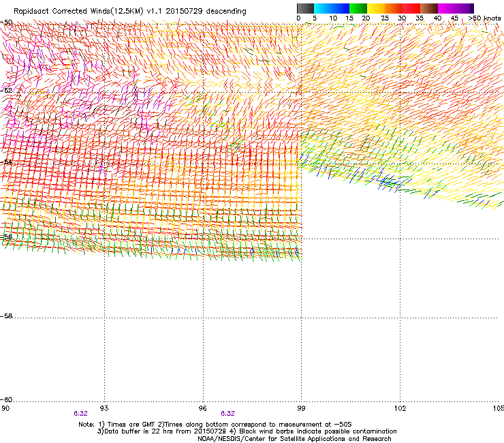Click the plot title 'Rapidscat Corrected Winds'
The width and height of the screenshot is (504, 443).
tap(62, 12)
